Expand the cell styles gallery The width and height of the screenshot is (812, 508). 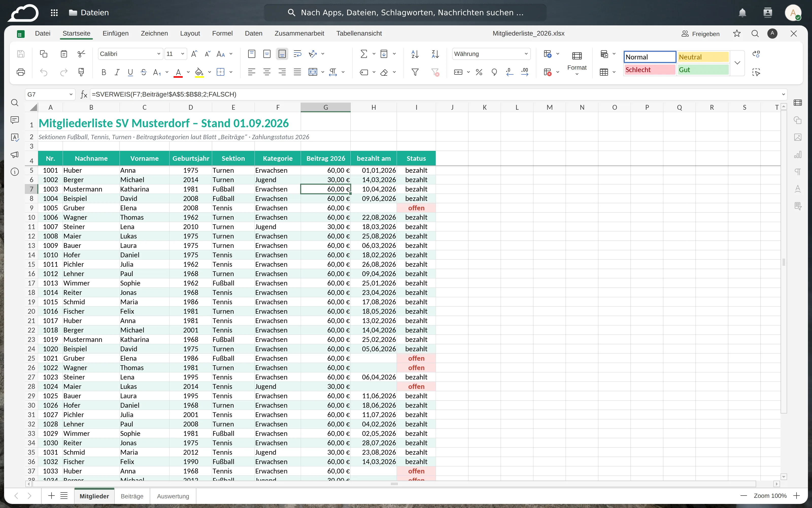pyautogui.click(x=737, y=63)
